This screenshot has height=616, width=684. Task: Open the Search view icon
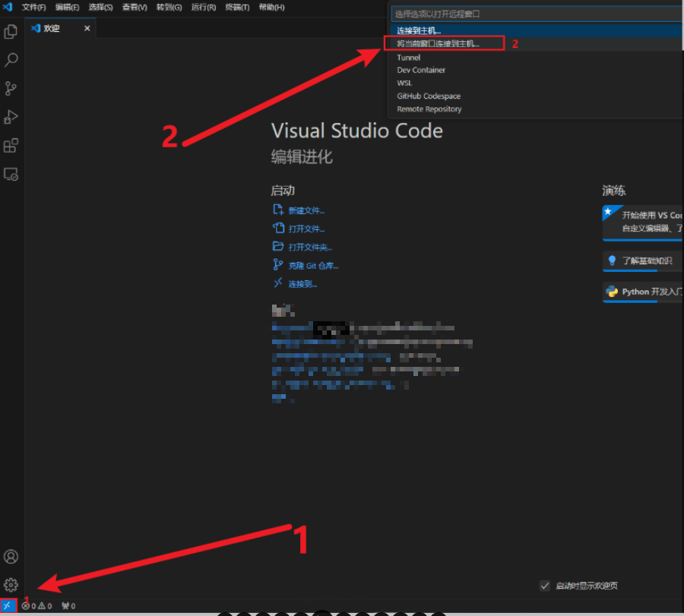pyautogui.click(x=11, y=60)
